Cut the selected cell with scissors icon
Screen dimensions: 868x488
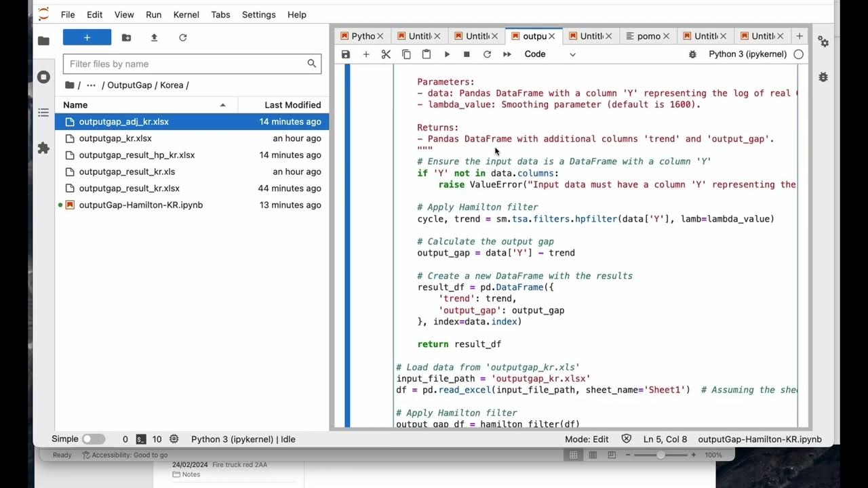click(386, 54)
